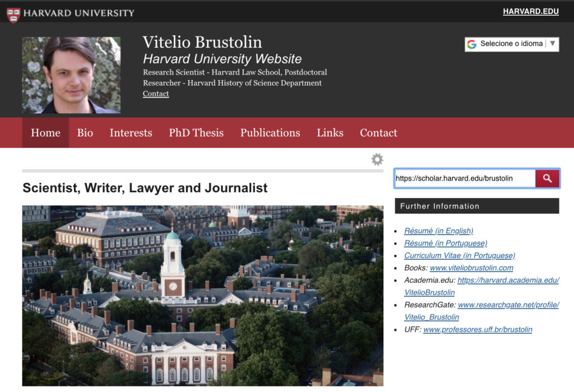Visit the UFF professores.uff.br/brustolin link
The width and height of the screenshot is (574, 392).
click(x=478, y=329)
